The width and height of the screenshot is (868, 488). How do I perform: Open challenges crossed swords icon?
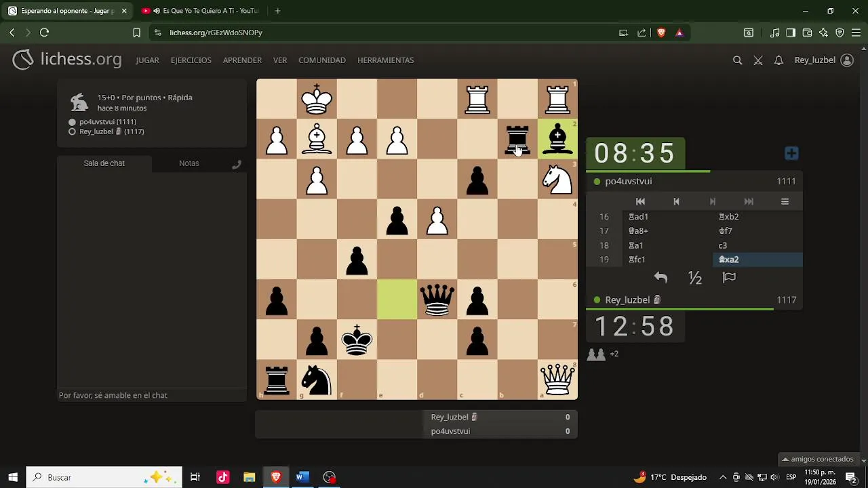click(x=758, y=60)
